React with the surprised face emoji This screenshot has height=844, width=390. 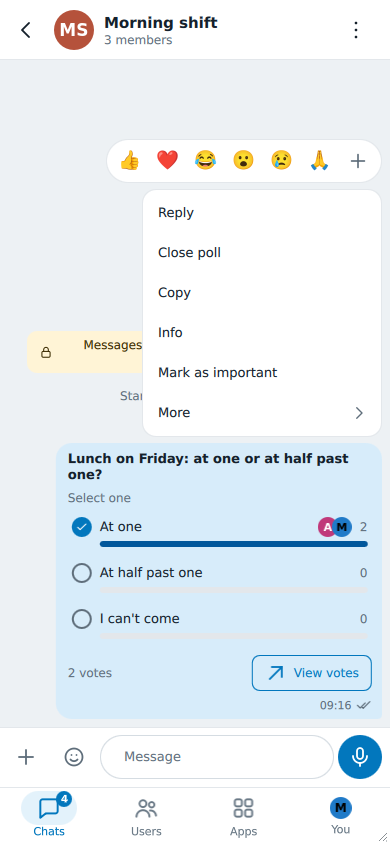[243, 160]
